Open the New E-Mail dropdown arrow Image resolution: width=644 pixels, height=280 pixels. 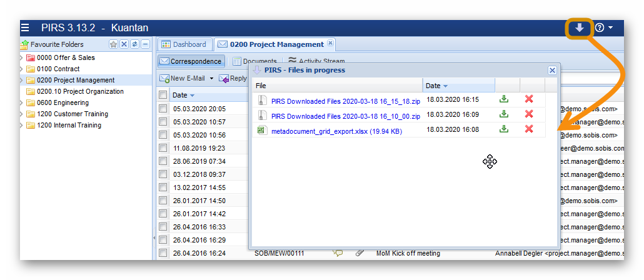211,78
